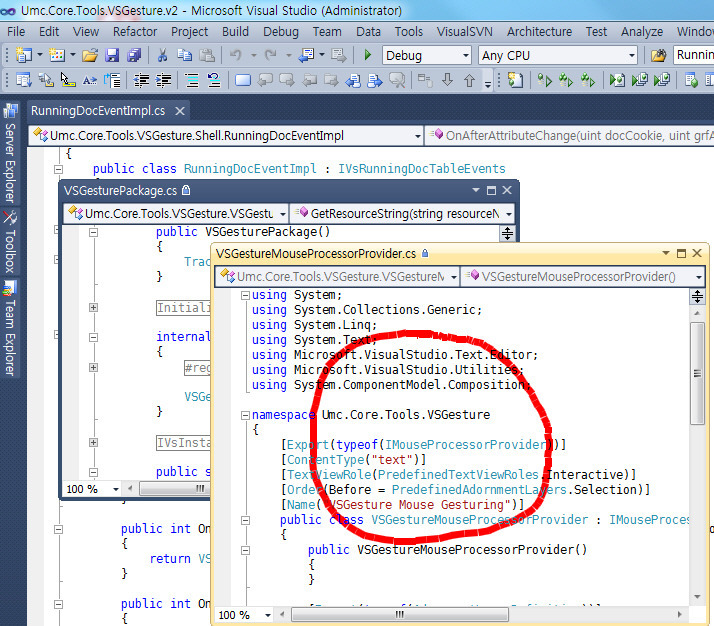Click the Save All icon
This screenshot has width=714, height=626.
tap(134, 55)
